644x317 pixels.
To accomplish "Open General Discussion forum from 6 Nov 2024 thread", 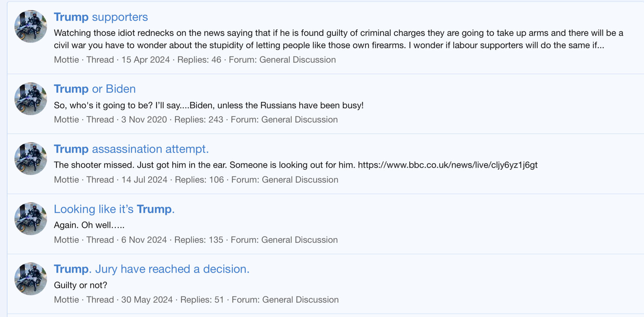I will click(x=299, y=240).
